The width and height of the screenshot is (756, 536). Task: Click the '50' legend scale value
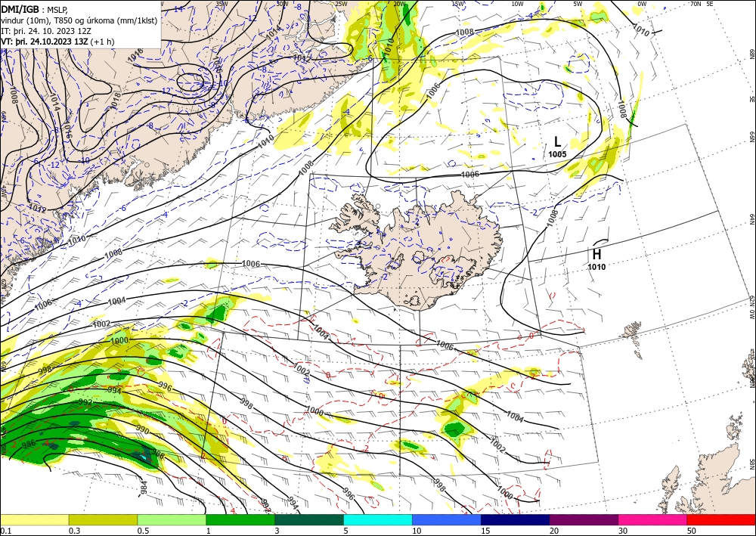click(x=692, y=531)
